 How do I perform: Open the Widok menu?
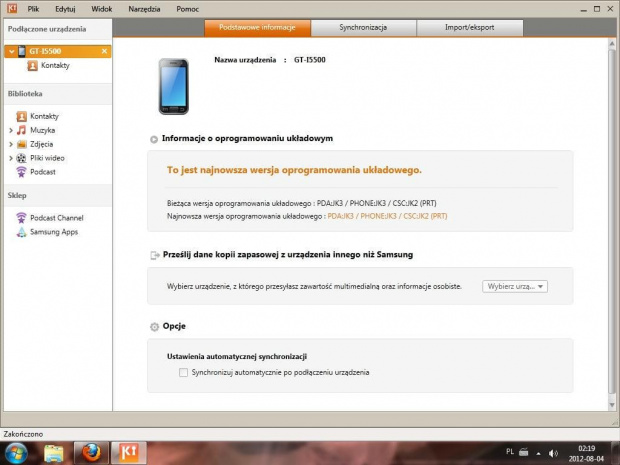click(x=102, y=9)
